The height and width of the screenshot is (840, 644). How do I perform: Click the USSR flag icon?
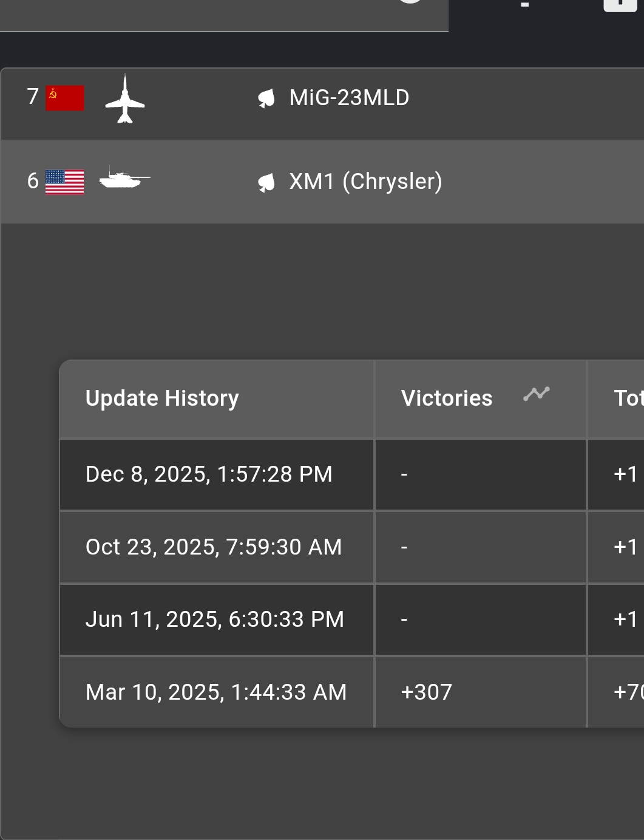coord(65,98)
